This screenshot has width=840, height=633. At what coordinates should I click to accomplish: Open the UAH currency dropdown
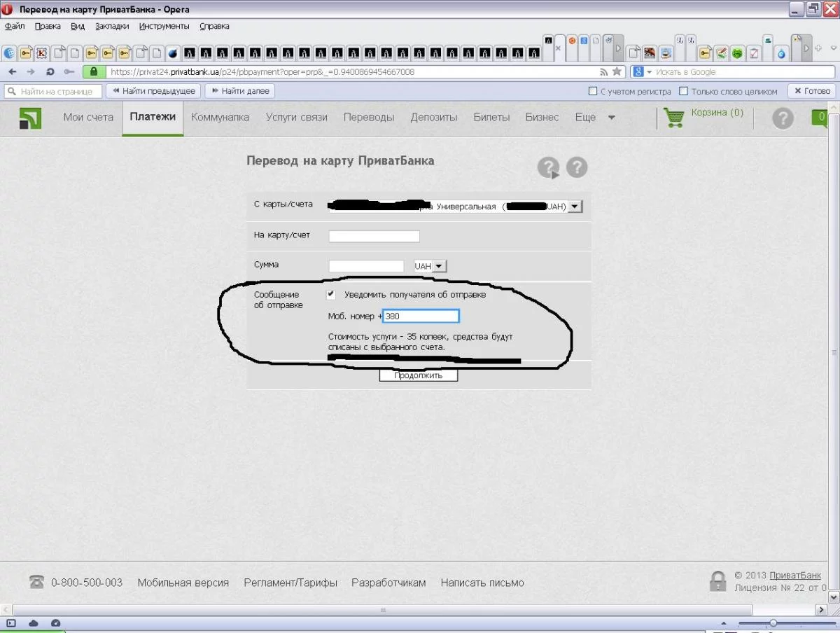440,266
